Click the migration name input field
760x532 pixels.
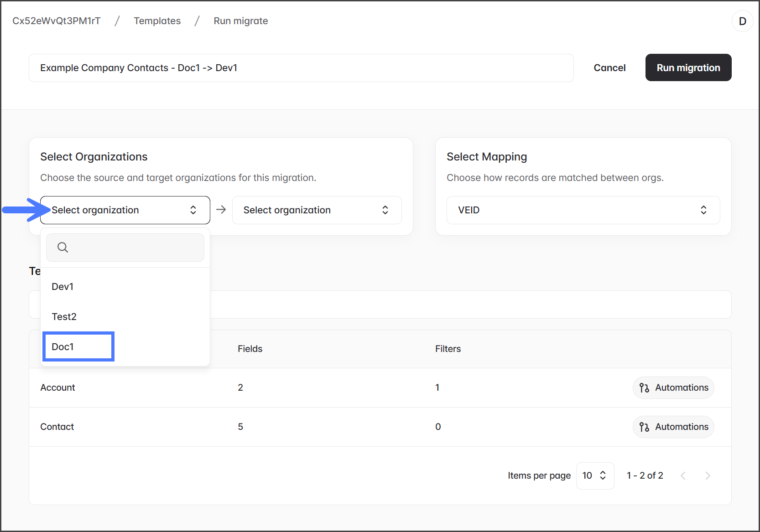[301, 68]
